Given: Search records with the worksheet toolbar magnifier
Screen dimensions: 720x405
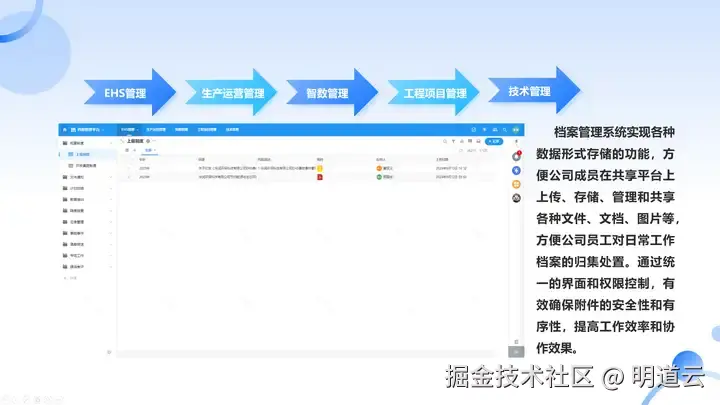Looking at the screenshot, I should (x=444, y=141).
